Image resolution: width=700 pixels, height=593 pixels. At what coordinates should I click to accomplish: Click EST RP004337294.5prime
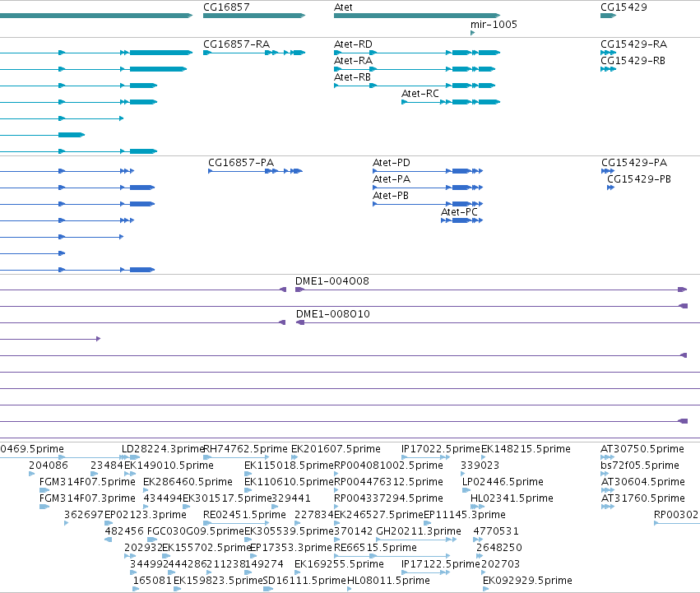click(x=389, y=498)
